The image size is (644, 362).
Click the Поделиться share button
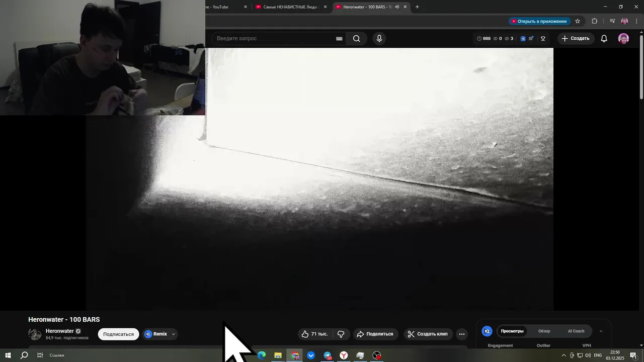tap(375, 334)
